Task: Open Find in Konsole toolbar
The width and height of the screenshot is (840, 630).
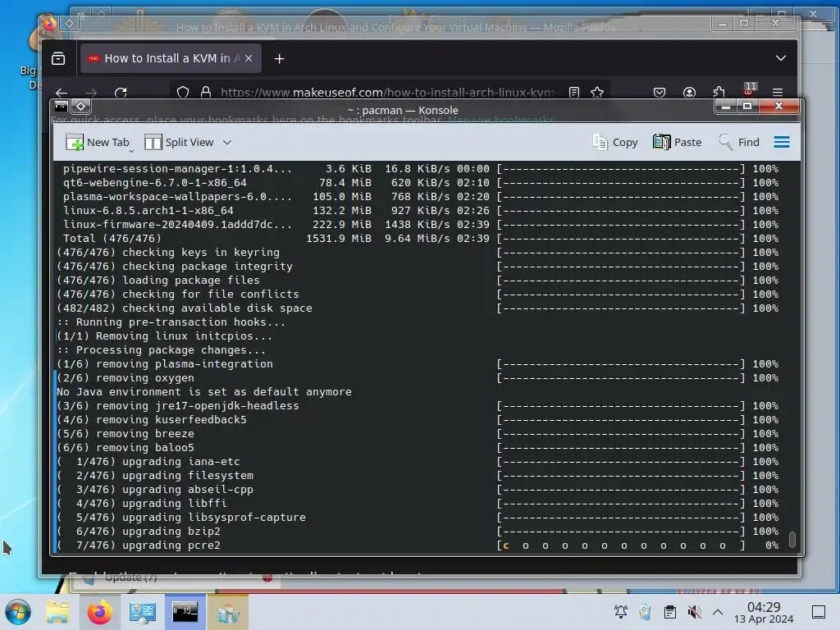Action: [x=739, y=143]
